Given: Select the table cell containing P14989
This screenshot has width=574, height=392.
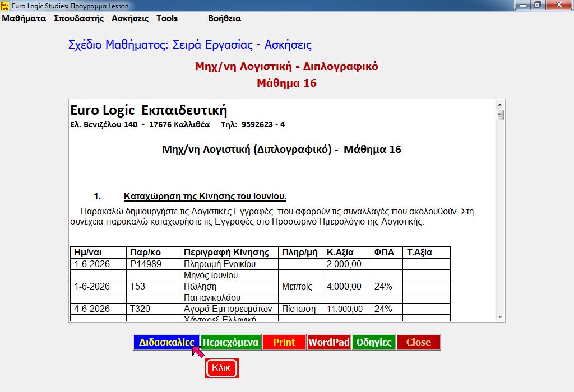Looking at the screenshot, I should point(153,264).
